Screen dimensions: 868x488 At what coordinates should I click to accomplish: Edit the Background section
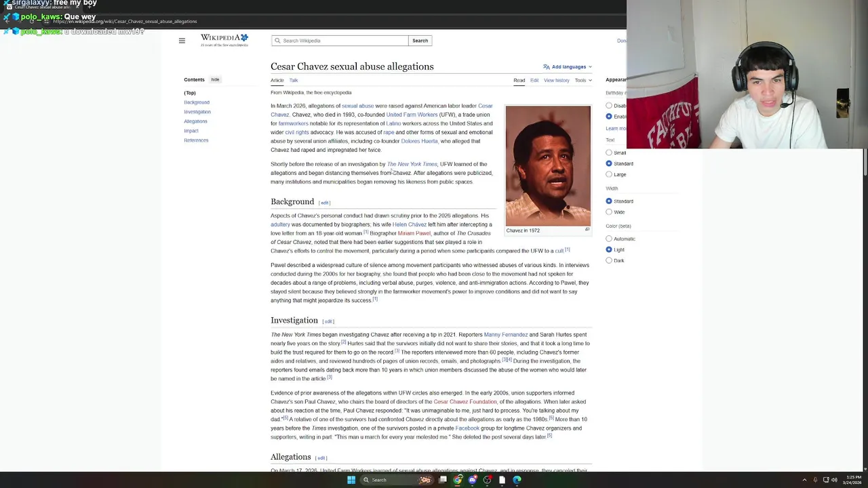point(324,203)
